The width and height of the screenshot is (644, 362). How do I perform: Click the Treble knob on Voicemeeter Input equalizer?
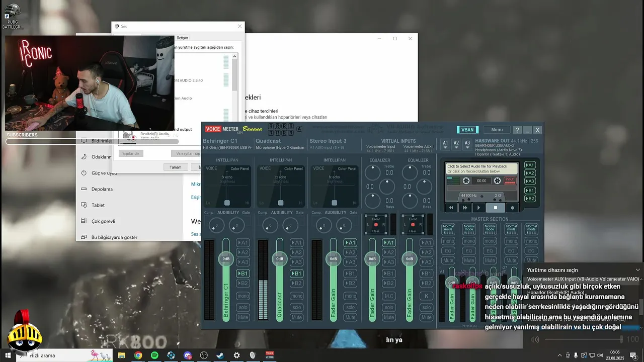[373, 172]
